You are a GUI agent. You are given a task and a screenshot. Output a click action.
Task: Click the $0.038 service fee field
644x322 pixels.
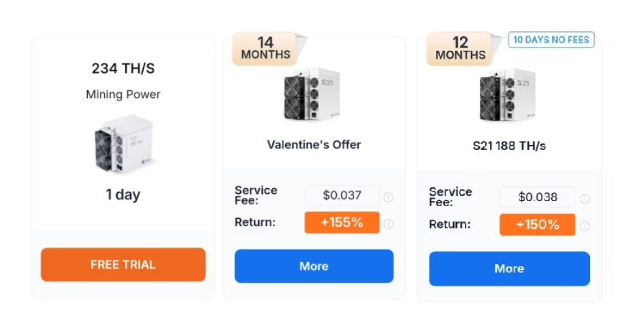(537, 197)
